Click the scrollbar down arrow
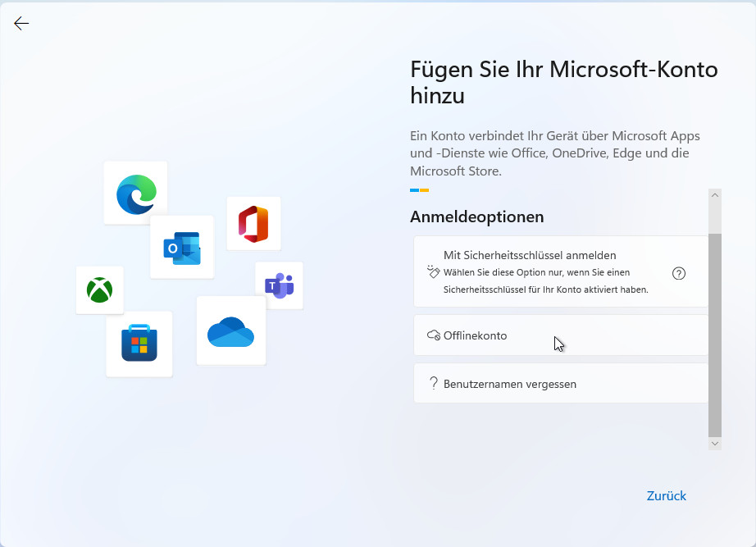 click(x=715, y=443)
